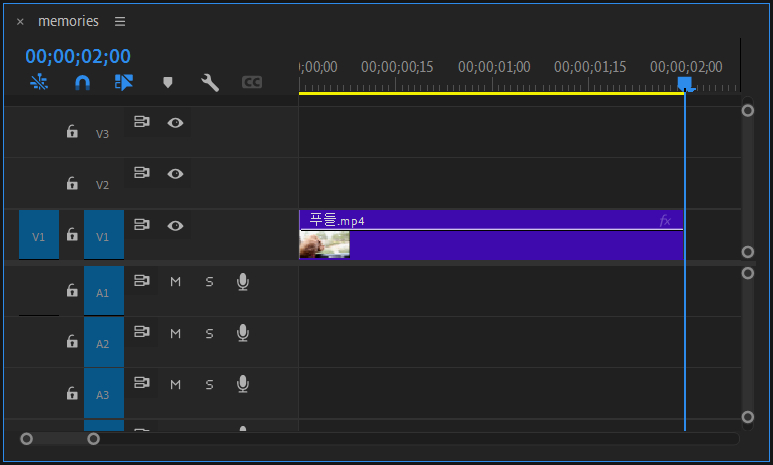Toggle sync lock on V1

click(x=141, y=224)
